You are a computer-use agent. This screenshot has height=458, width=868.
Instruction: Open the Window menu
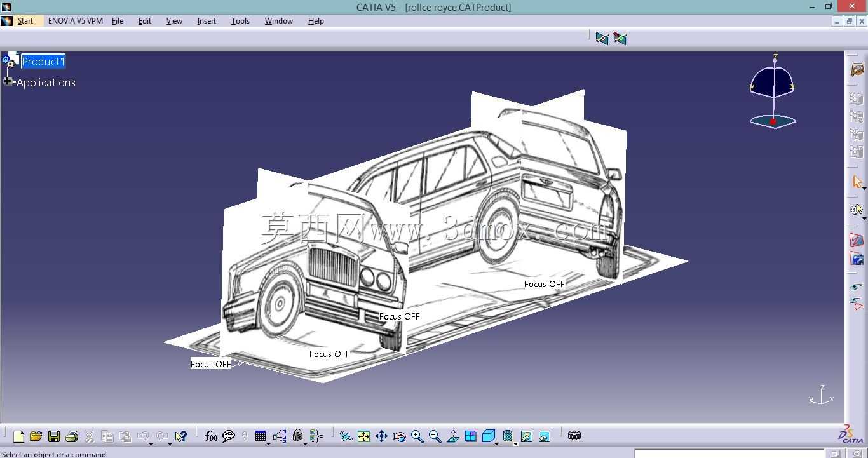(x=279, y=21)
